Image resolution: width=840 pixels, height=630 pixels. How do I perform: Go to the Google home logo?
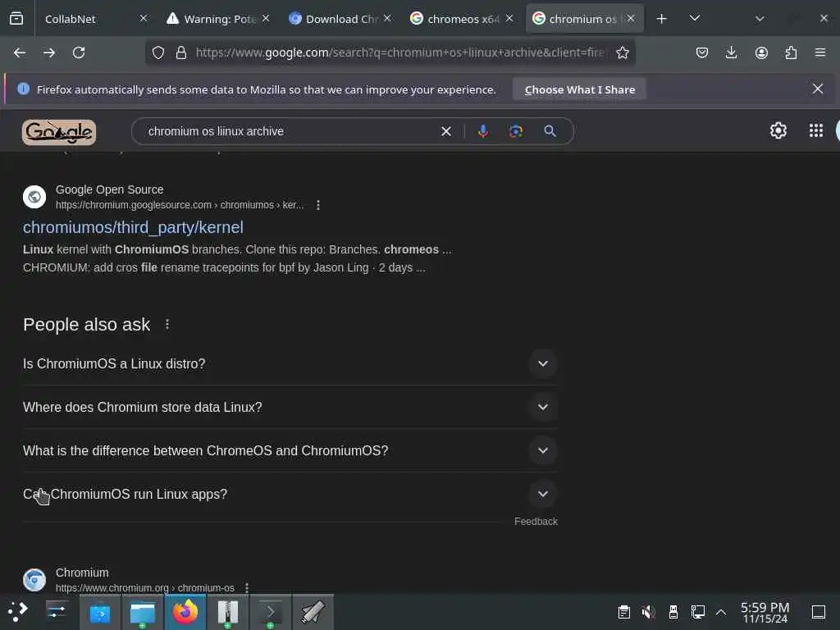[59, 132]
